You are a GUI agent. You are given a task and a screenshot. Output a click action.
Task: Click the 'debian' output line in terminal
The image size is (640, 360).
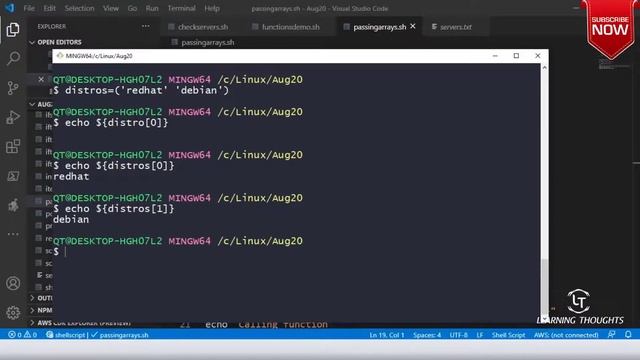click(x=71, y=220)
